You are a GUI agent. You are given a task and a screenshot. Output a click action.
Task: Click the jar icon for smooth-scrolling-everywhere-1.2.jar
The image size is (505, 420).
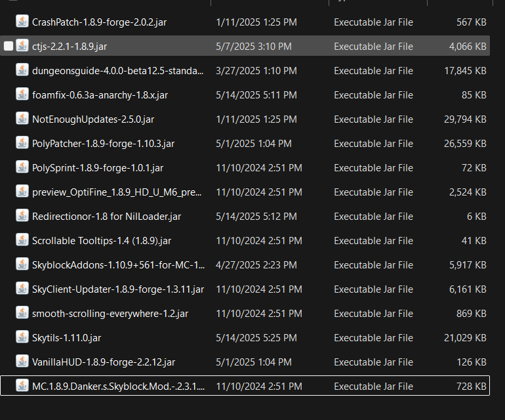22,312
